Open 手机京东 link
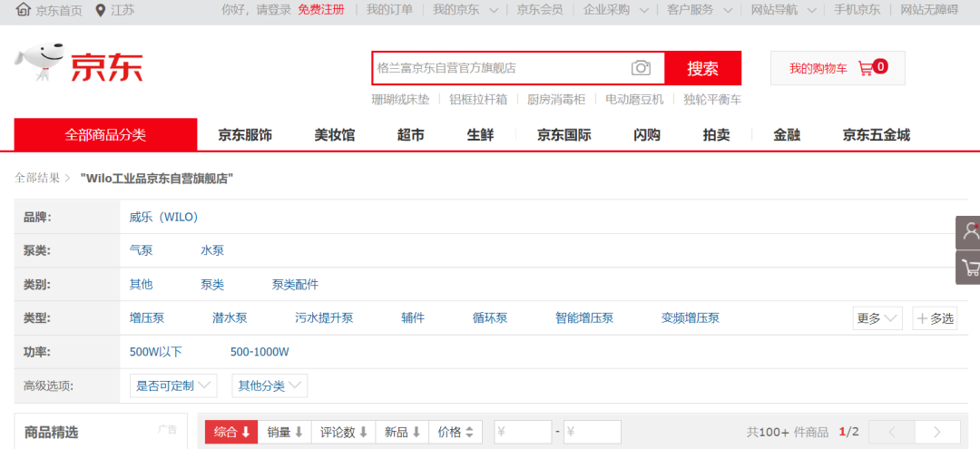Image resolution: width=980 pixels, height=449 pixels. coord(857,9)
